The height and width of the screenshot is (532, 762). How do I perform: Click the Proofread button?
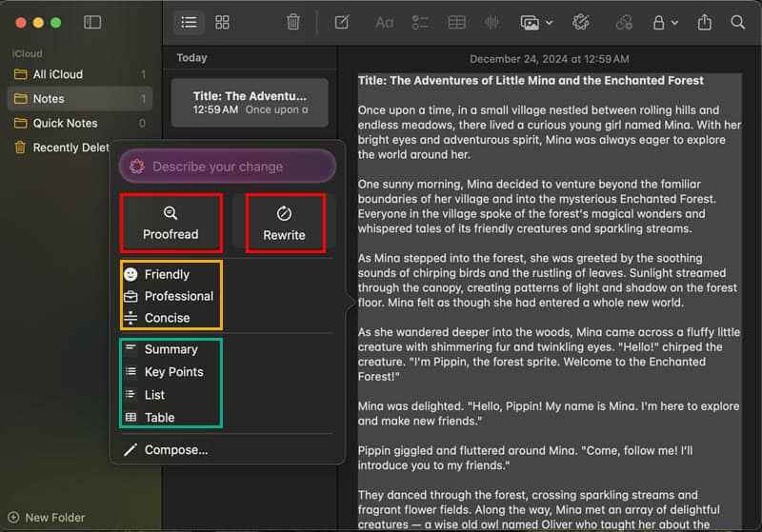(x=171, y=224)
